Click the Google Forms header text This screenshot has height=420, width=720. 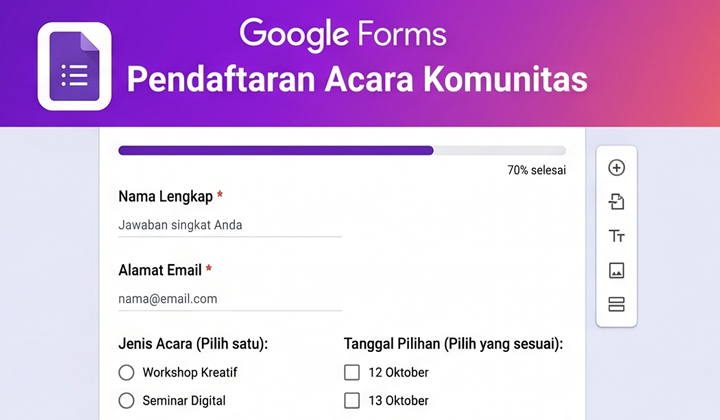click(x=342, y=34)
